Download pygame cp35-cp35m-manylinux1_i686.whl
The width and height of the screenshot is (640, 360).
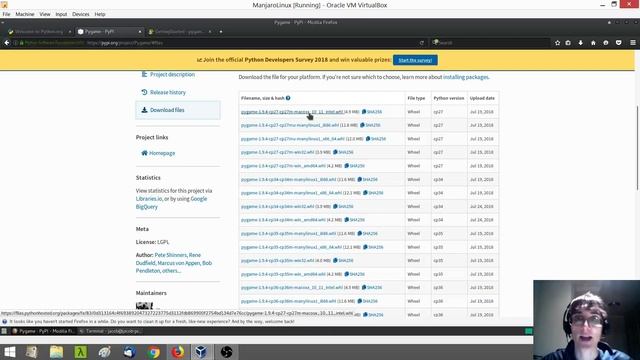coord(289,233)
